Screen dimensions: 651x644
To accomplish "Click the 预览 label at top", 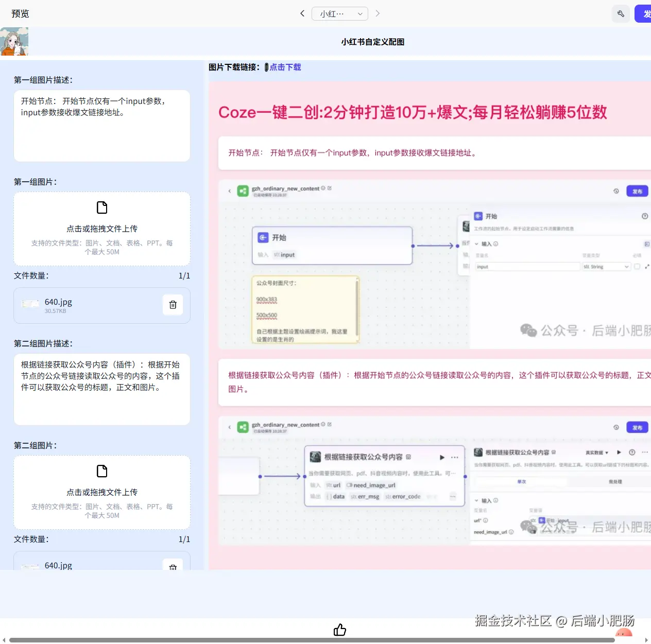I will pos(20,13).
